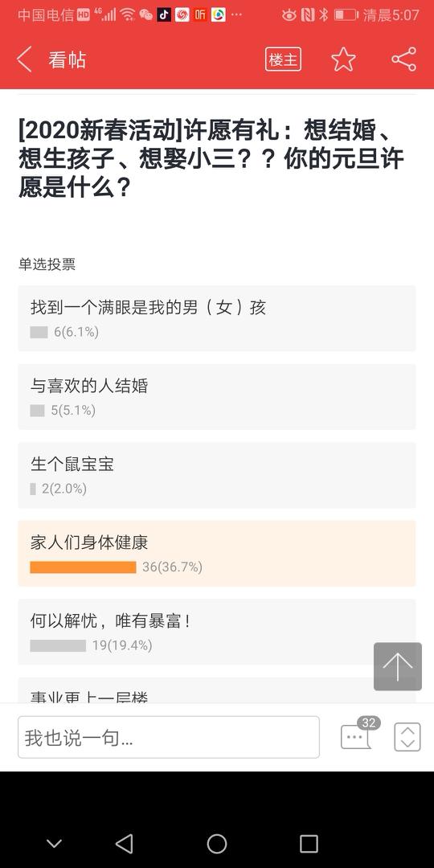Tap the Android home circle button
The height and width of the screenshot is (868, 434).
[217, 844]
